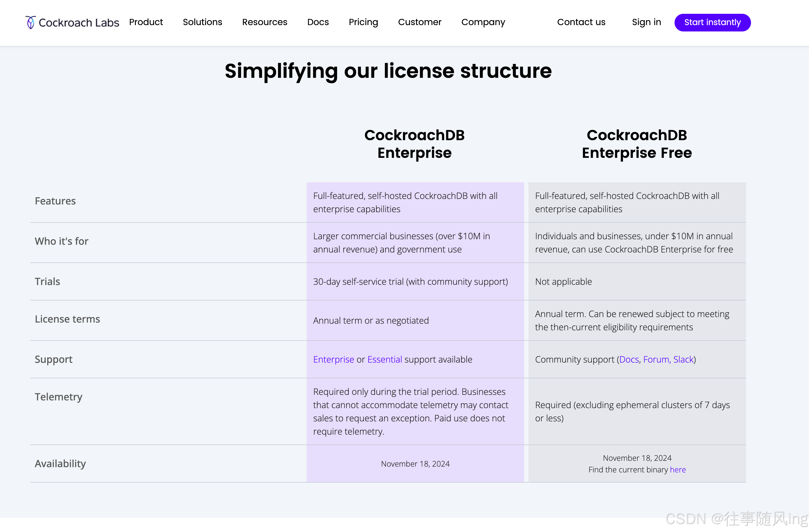Click the Cockroach Labs logo icon

click(31, 22)
